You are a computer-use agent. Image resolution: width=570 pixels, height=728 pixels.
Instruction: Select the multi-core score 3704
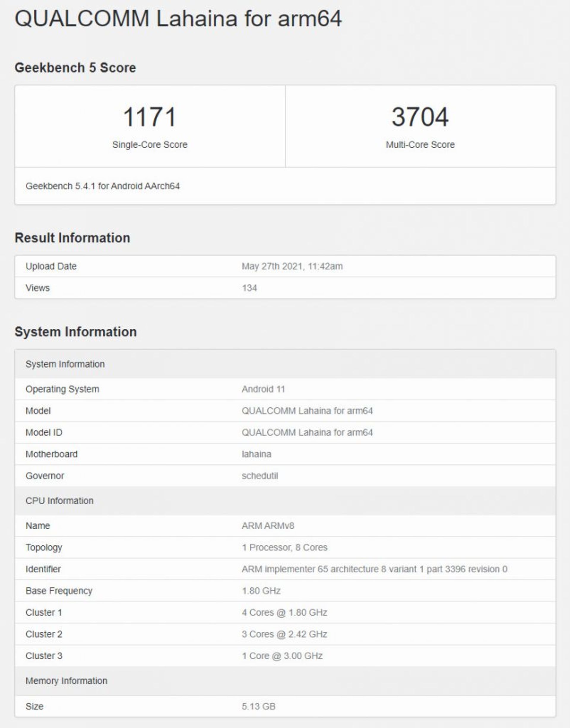point(420,117)
